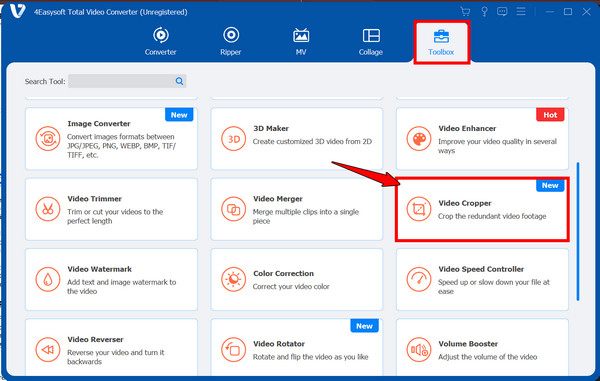The height and width of the screenshot is (381, 600).
Task: Open Video Speed Controller title text
Action: [481, 269]
